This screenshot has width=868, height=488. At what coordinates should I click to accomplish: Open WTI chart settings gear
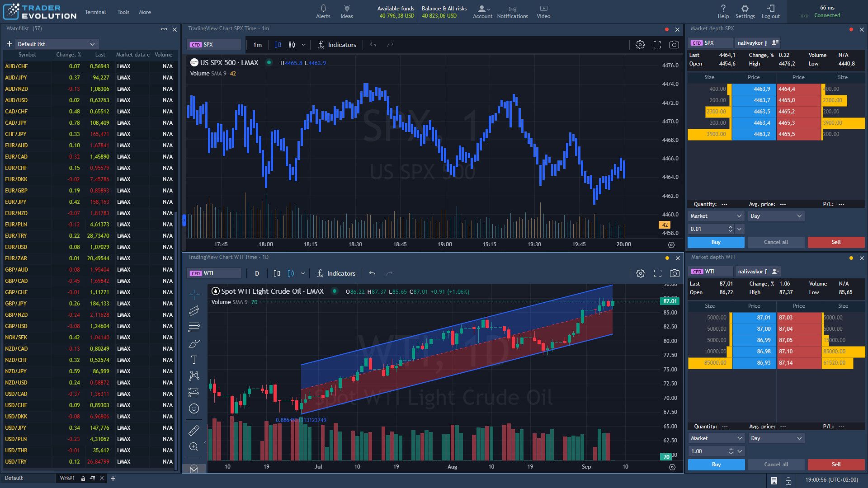point(640,273)
